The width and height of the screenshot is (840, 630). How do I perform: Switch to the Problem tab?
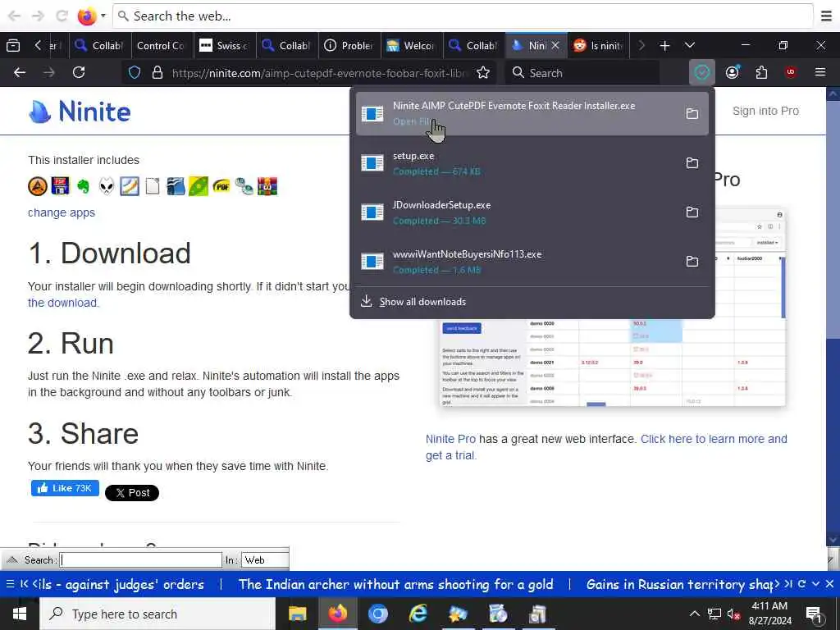pos(349,46)
